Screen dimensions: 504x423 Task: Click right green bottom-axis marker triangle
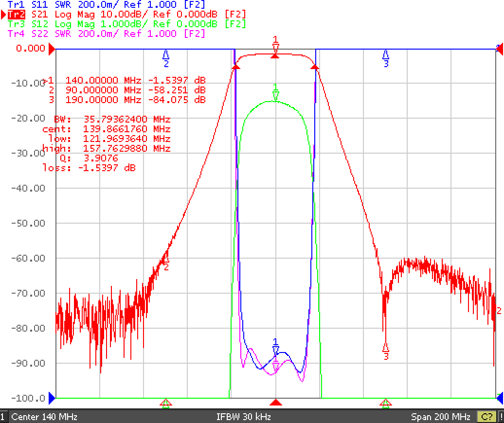click(x=386, y=404)
